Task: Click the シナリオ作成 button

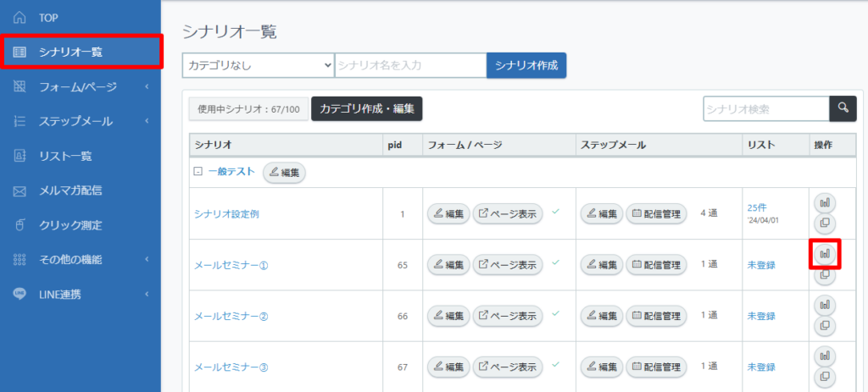Action: [526, 65]
